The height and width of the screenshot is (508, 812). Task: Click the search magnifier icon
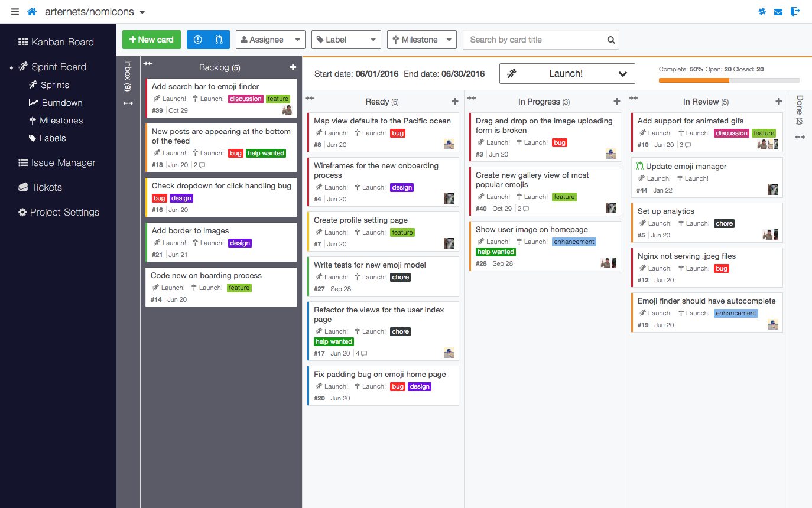[x=611, y=40]
